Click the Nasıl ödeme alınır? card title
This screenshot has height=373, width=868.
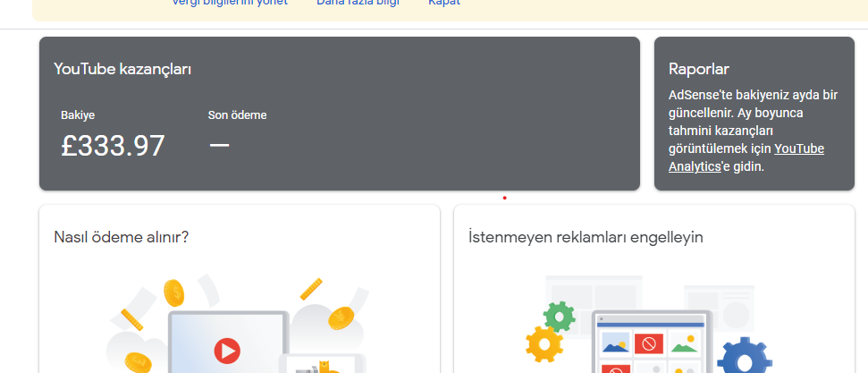(122, 237)
